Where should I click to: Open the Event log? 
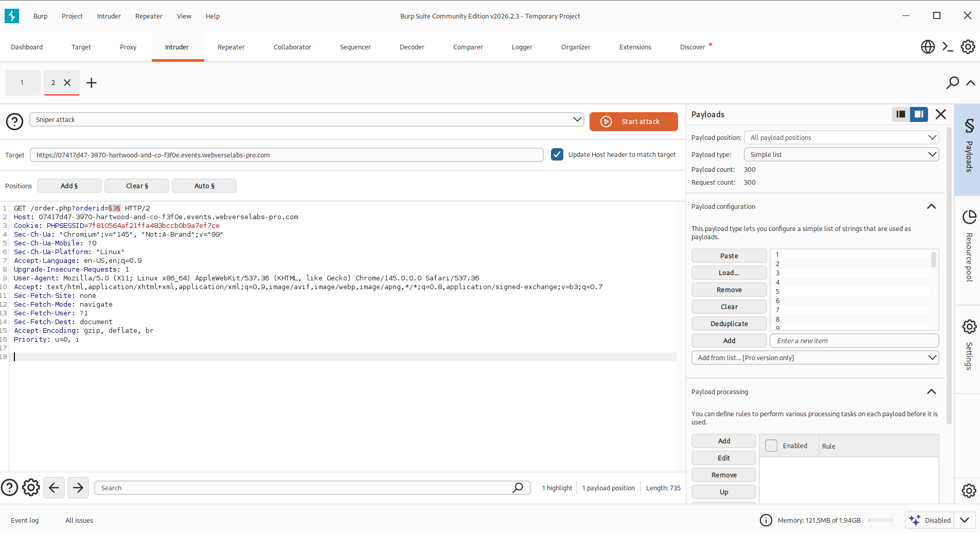(x=25, y=520)
